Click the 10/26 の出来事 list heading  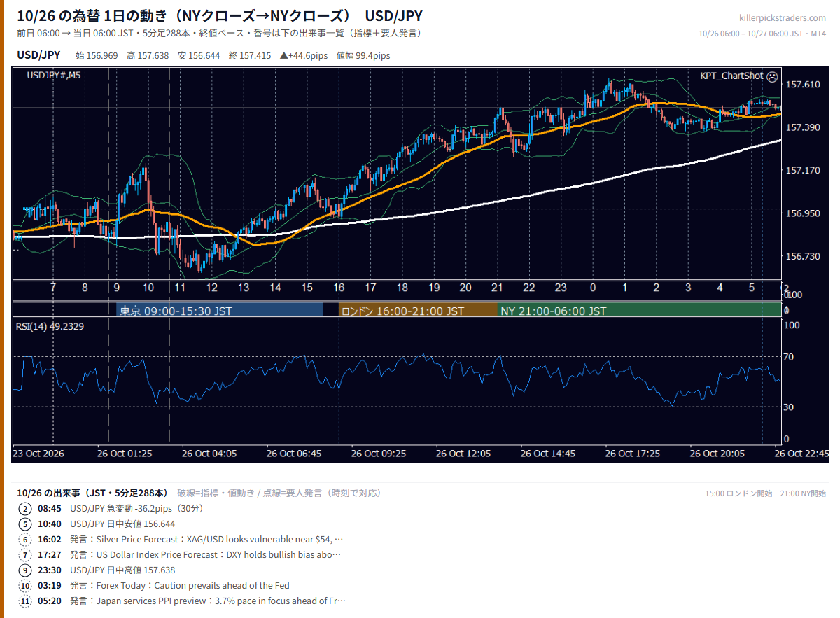click(x=92, y=493)
